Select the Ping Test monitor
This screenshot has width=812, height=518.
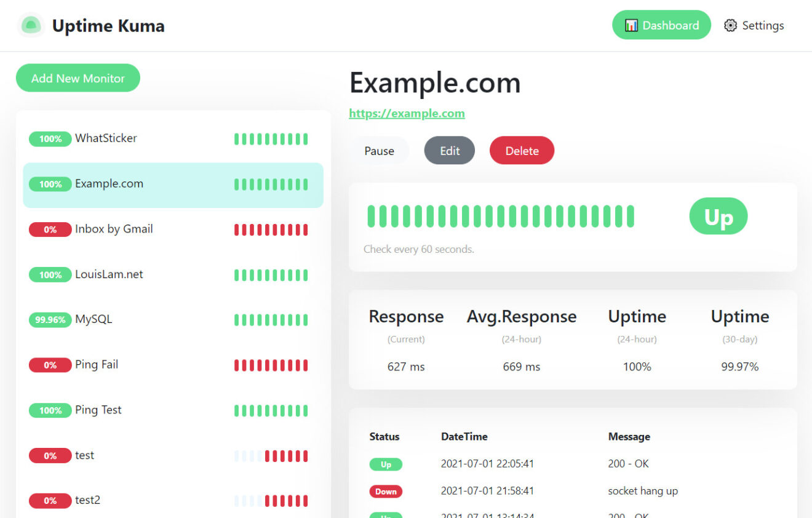(98, 410)
